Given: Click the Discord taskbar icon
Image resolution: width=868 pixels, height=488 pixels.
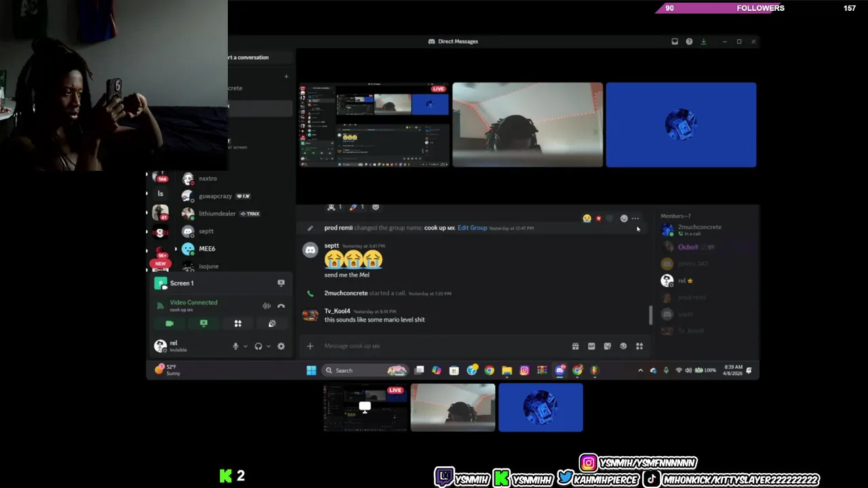Looking at the screenshot, I should (x=559, y=370).
